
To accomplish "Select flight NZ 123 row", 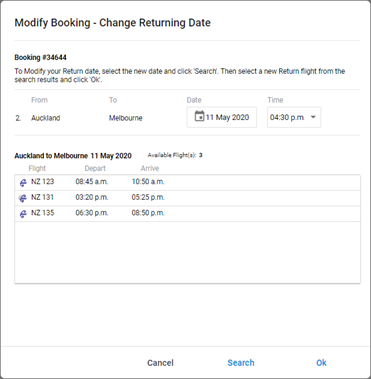I will [x=187, y=182].
